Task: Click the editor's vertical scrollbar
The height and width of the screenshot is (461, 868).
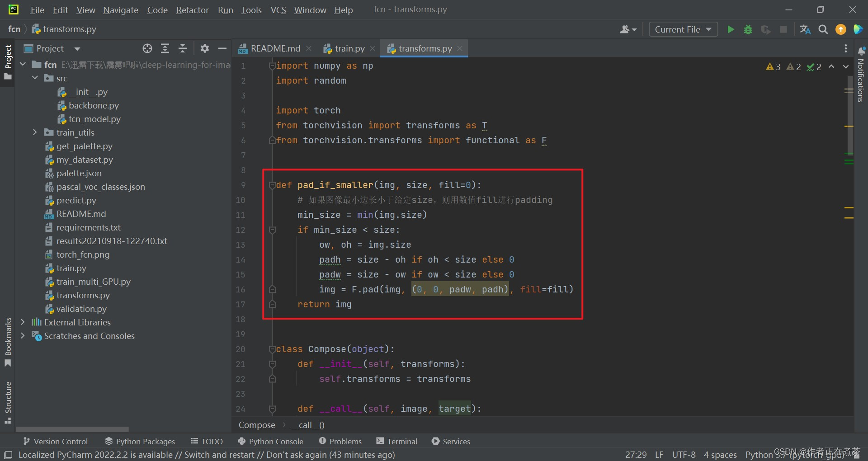Action: (x=850, y=113)
